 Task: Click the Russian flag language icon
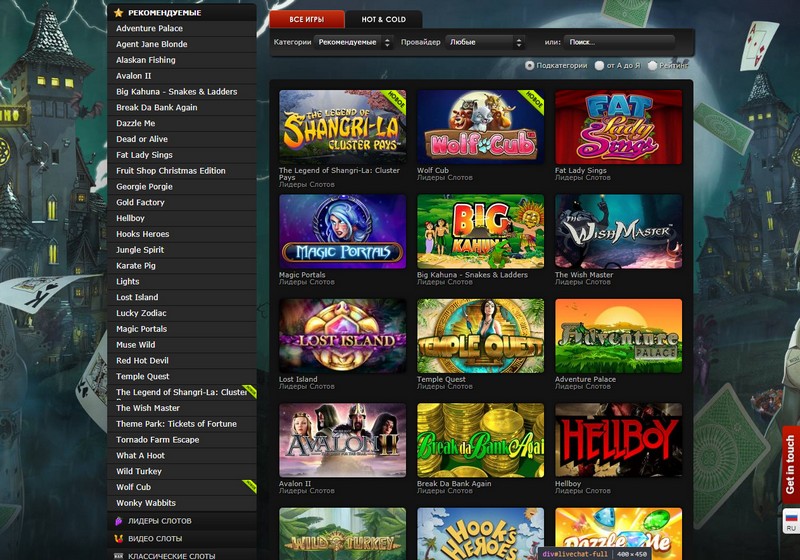(791, 517)
